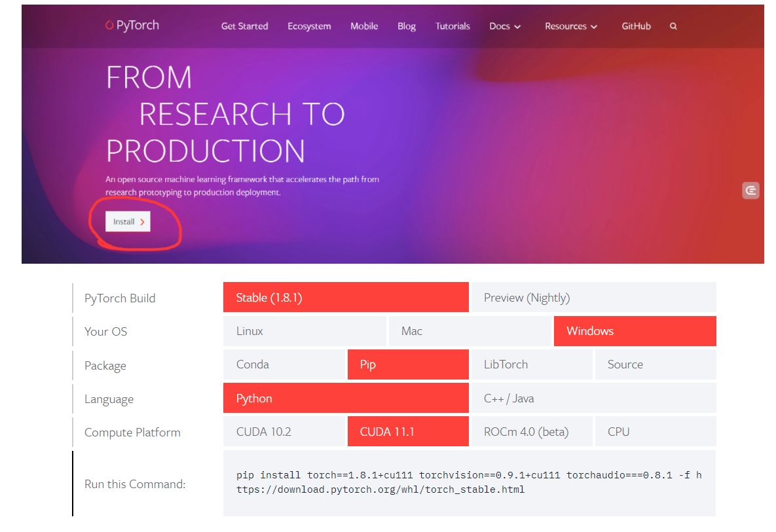Click the pip install command text
The image size is (776, 532).
(469, 482)
